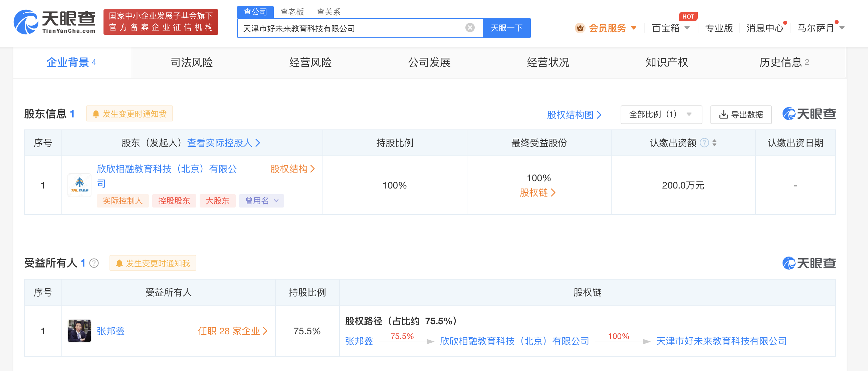Click the 认缴出资额 help question icon
This screenshot has width=868, height=371.
(x=704, y=143)
